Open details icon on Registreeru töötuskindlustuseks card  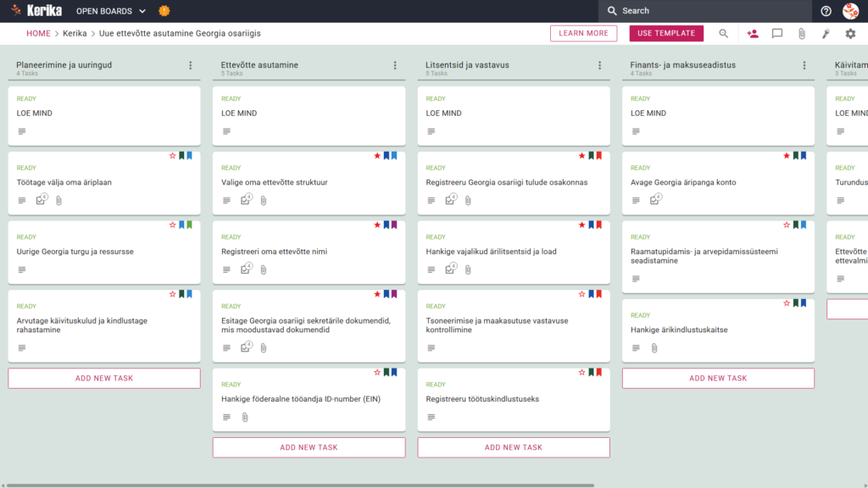pos(431,417)
